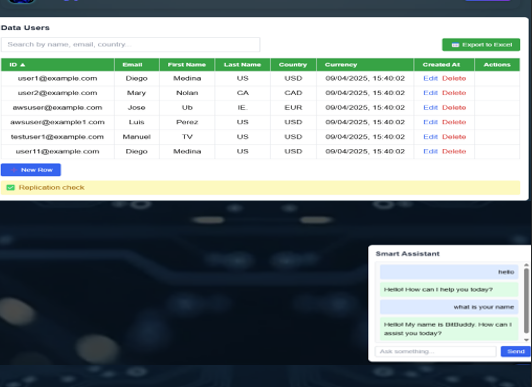Click the CAD currency cell
Viewport: 532px width, 387px height.
(x=293, y=93)
